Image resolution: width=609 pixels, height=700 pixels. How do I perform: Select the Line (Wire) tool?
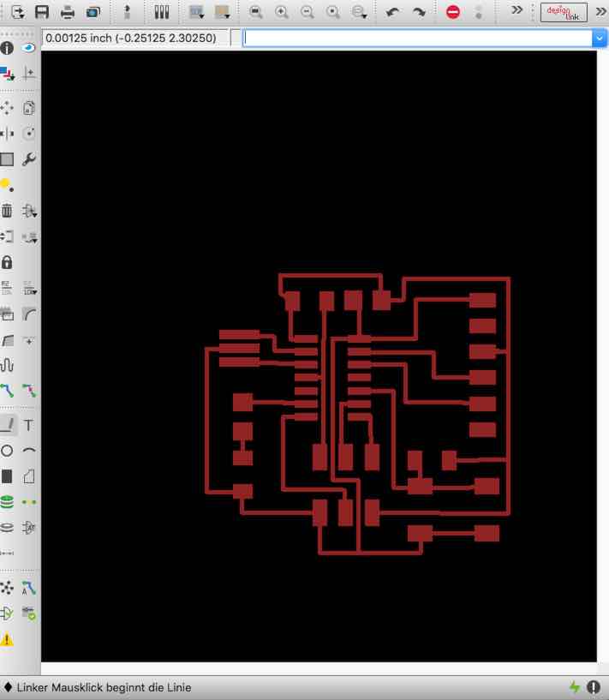click(8, 425)
